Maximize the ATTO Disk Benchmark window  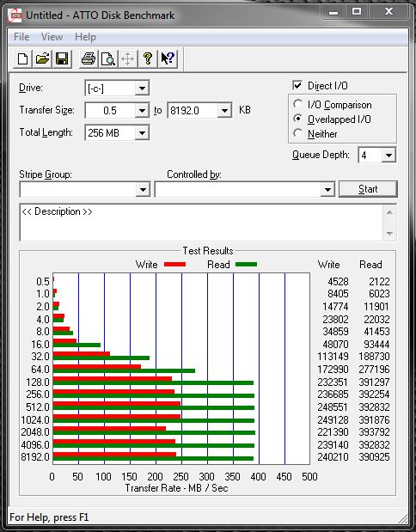357,12
